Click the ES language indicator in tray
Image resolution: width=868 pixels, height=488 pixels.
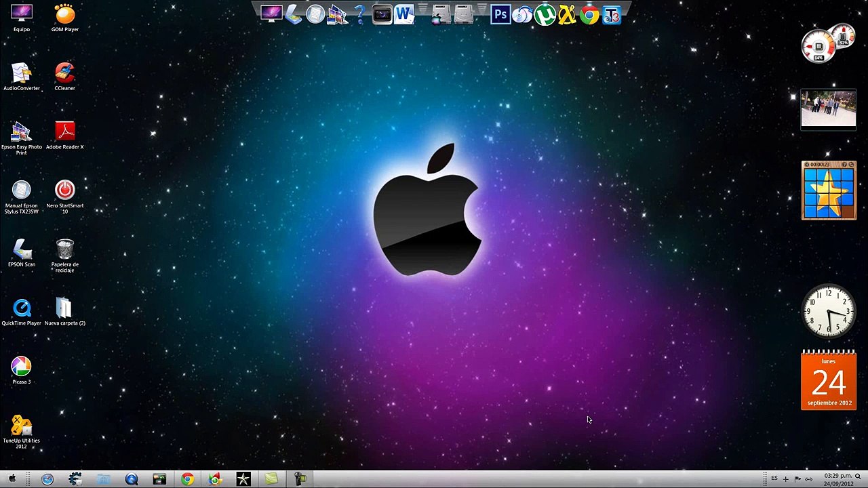[x=774, y=479]
